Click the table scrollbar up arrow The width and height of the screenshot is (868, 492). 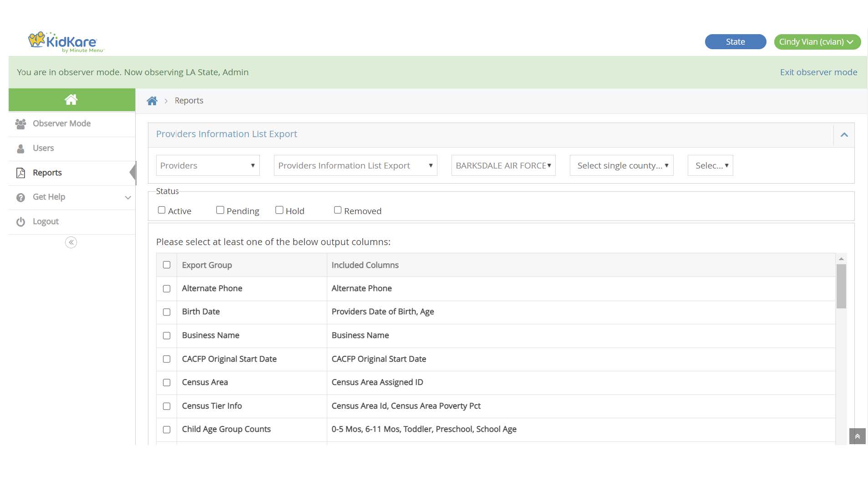841,259
